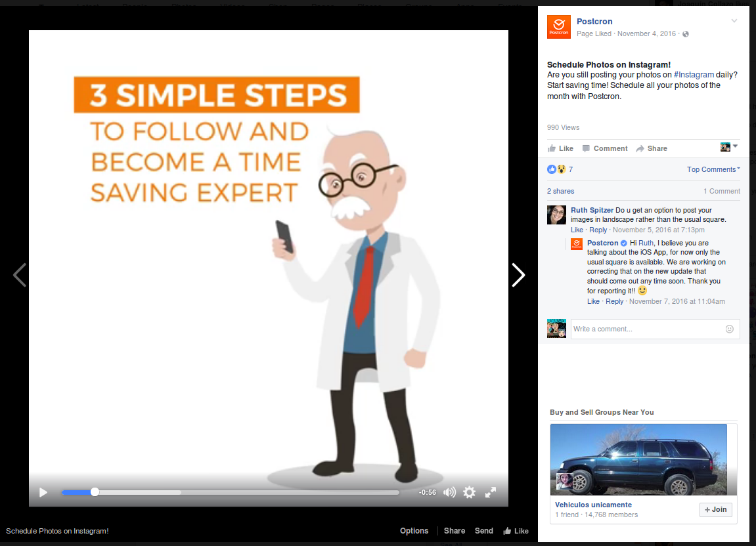Image resolution: width=756 pixels, height=546 pixels.
Task: Toggle Like in bottom video bar
Action: (x=516, y=531)
